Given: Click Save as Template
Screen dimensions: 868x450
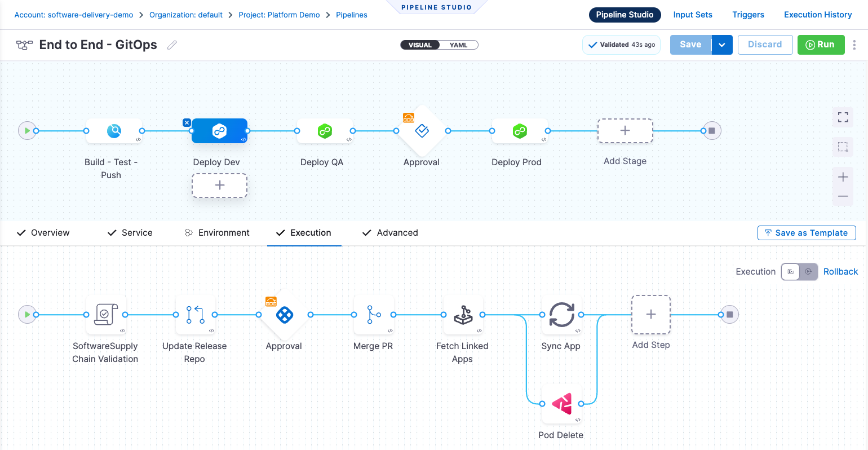Looking at the screenshot, I should 807,232.
